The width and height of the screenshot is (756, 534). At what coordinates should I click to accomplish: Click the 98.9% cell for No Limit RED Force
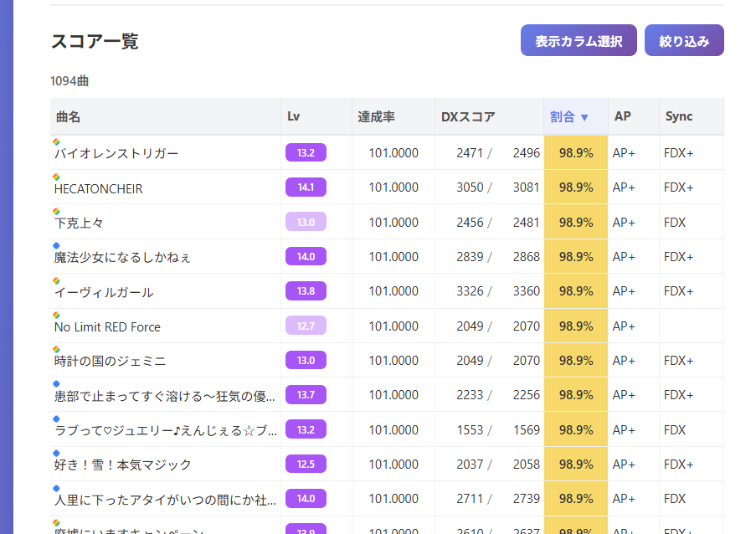[576, 326]
